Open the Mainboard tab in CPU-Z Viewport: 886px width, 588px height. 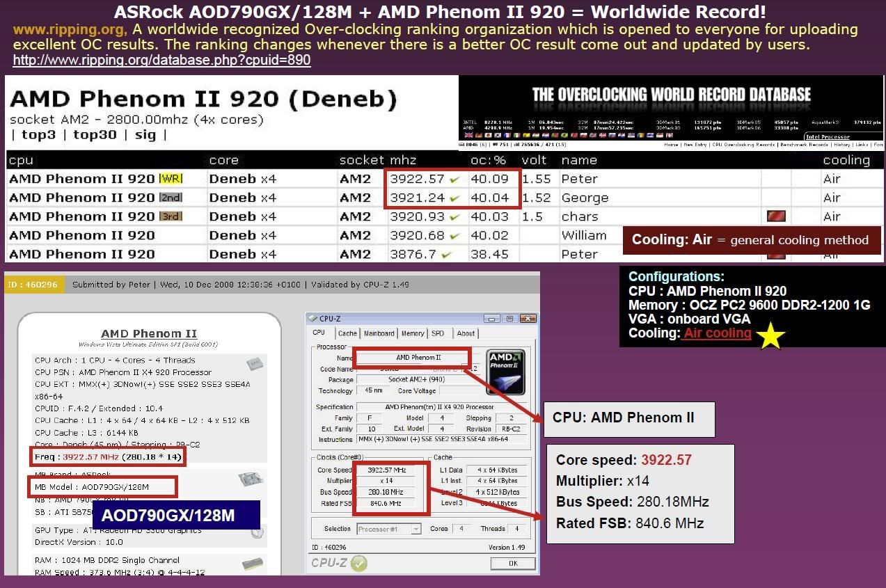[379, 333]
